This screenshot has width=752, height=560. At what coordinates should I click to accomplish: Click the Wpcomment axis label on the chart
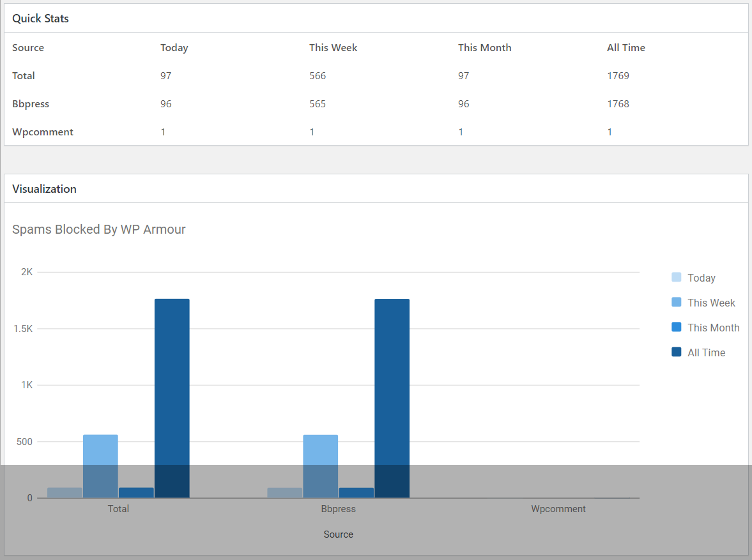(558, 508)
